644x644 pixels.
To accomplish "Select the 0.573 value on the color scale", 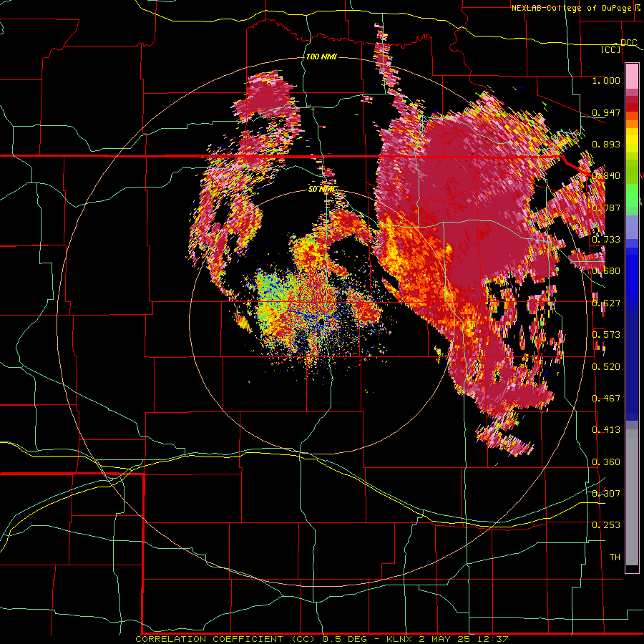I will [606, 334].
